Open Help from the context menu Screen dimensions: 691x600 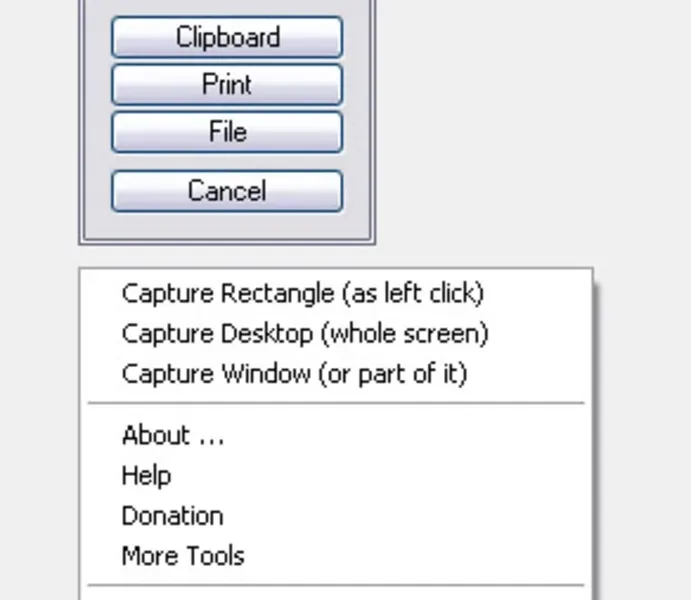[146, 476]
